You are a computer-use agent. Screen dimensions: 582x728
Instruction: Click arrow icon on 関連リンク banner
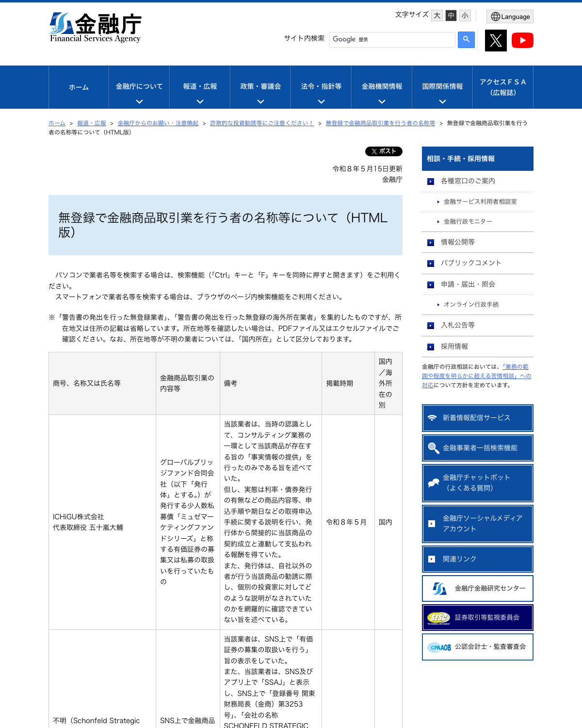point(432,559)
